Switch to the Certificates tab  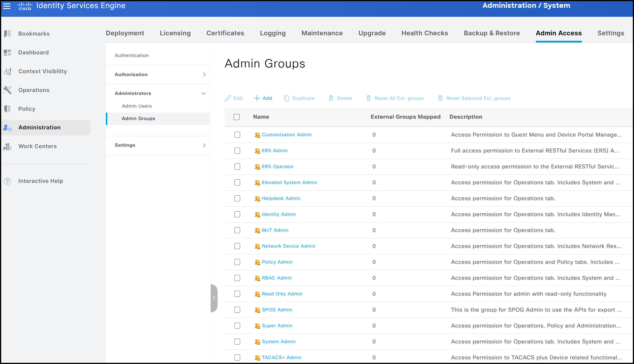click(225, 33)
